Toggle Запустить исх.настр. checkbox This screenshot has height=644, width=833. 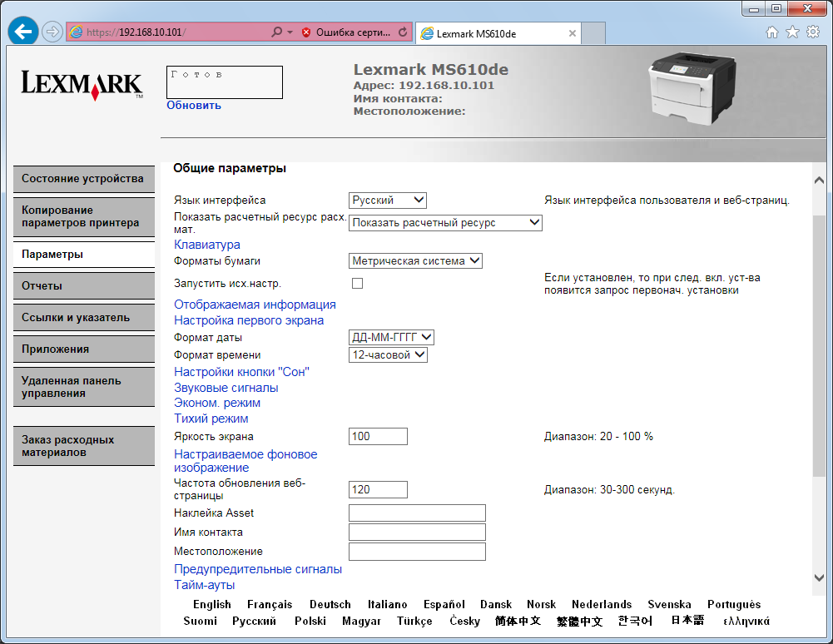coord(358,284)
